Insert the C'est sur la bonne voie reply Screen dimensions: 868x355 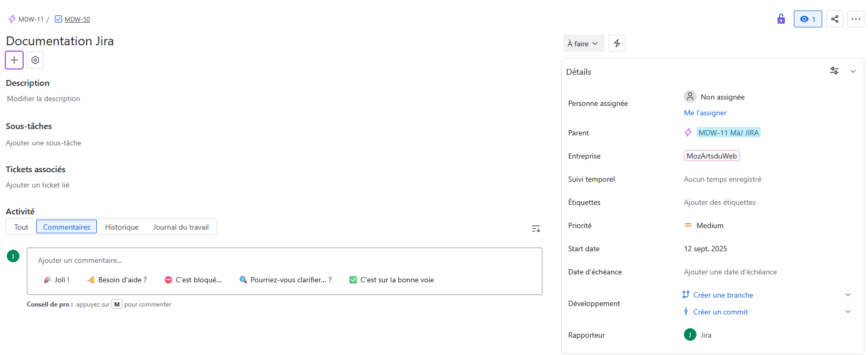coord(392,280)
